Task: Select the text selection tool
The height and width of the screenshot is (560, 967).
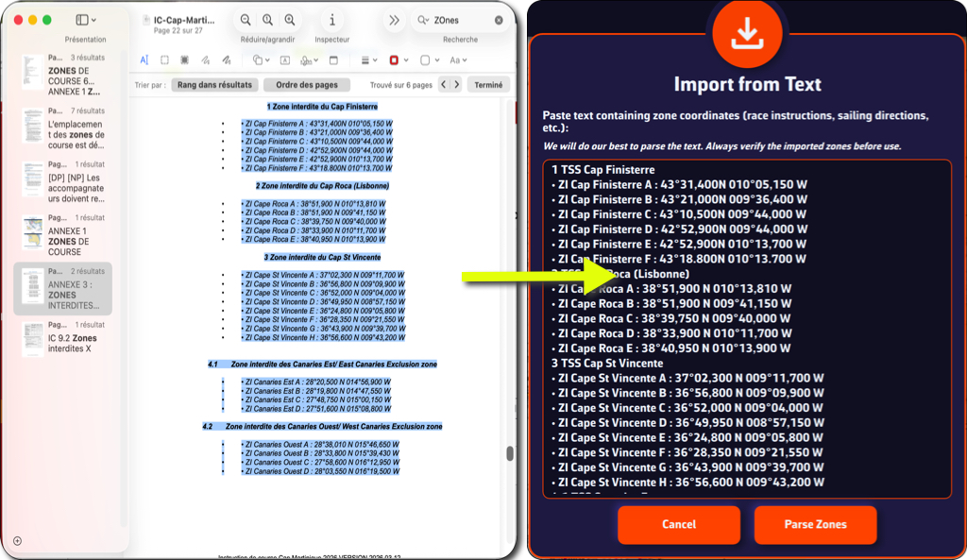Action: point(144,59)
